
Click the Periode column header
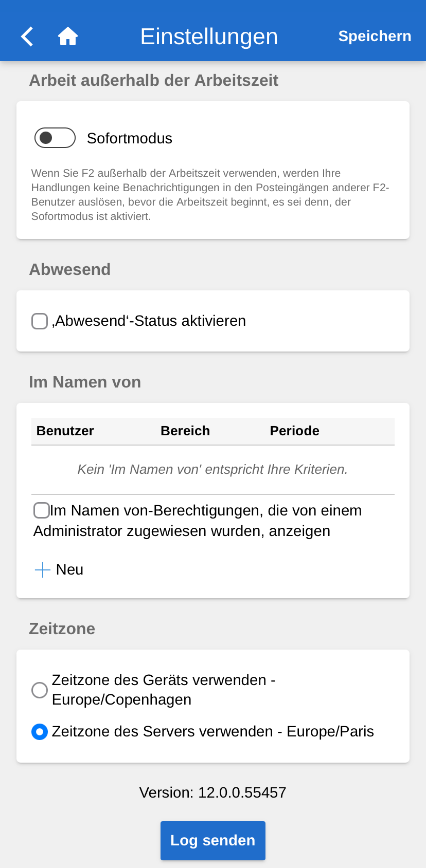(294, 431)
